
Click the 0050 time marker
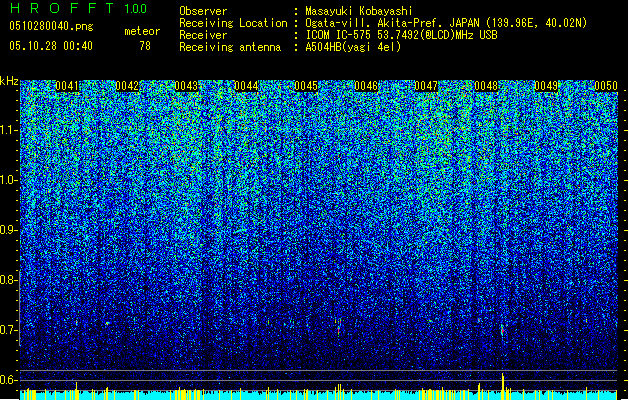606,86
